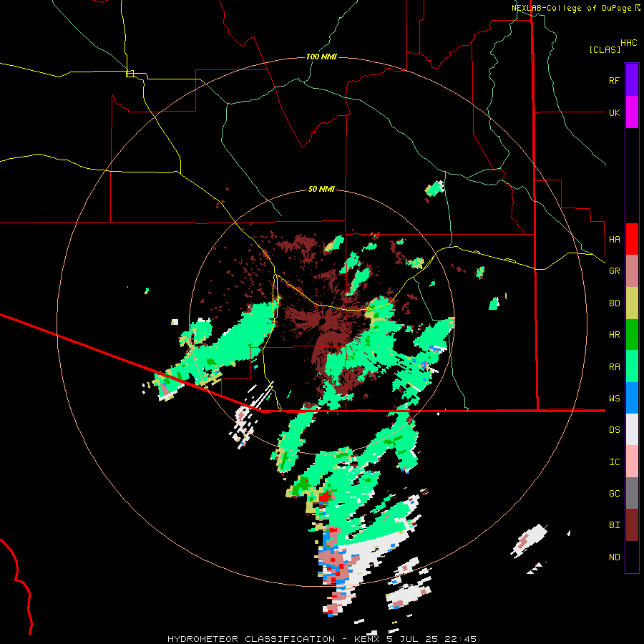Viewport: 644px width, 644px height.
Task: Click the brown BI biological swatch
Action: point(632,525)
